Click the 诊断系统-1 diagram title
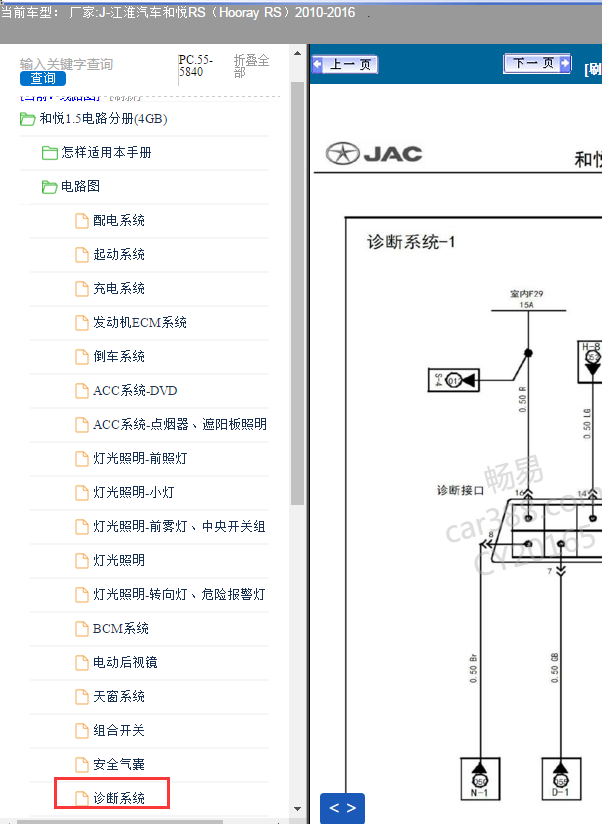This screenshot has width=602, height=824. coord(411,242)
